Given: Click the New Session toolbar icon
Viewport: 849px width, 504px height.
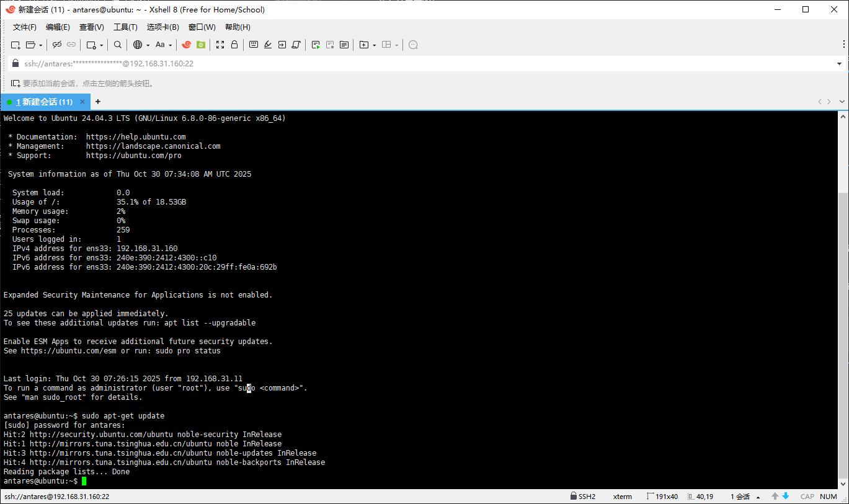Looking at the screenshot, I should click(x=16, y=45).
